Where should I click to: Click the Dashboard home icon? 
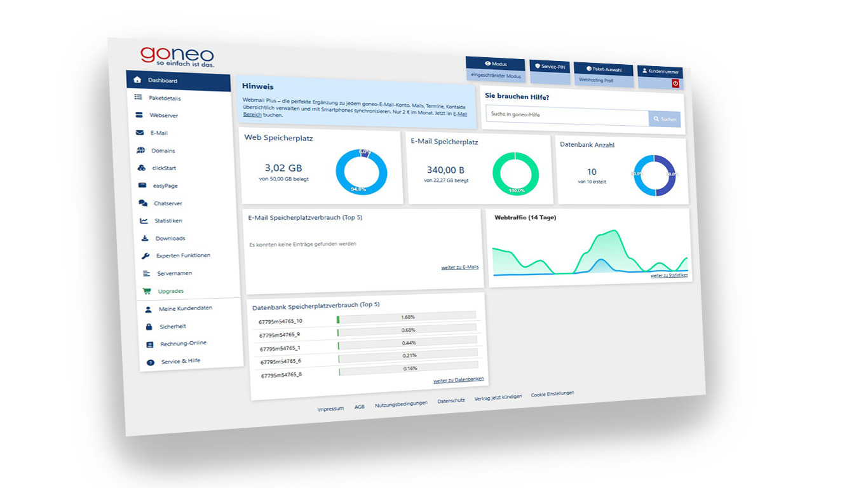click(x=137, y=80)
